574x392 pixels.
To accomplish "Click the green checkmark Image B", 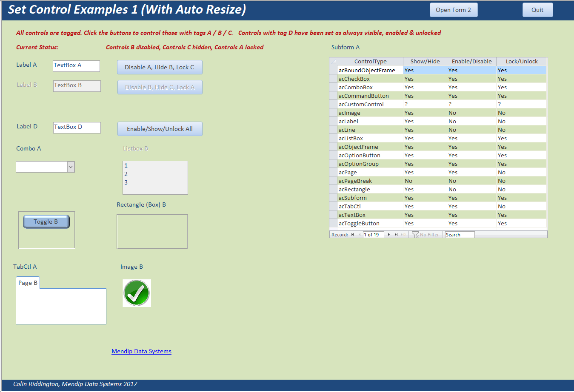I will tap(137, 293).
